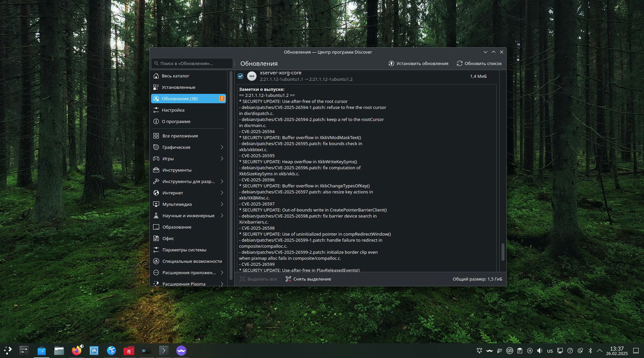
Task: Expand the Расширения Plasma arrow
Action: click(222, 284)
